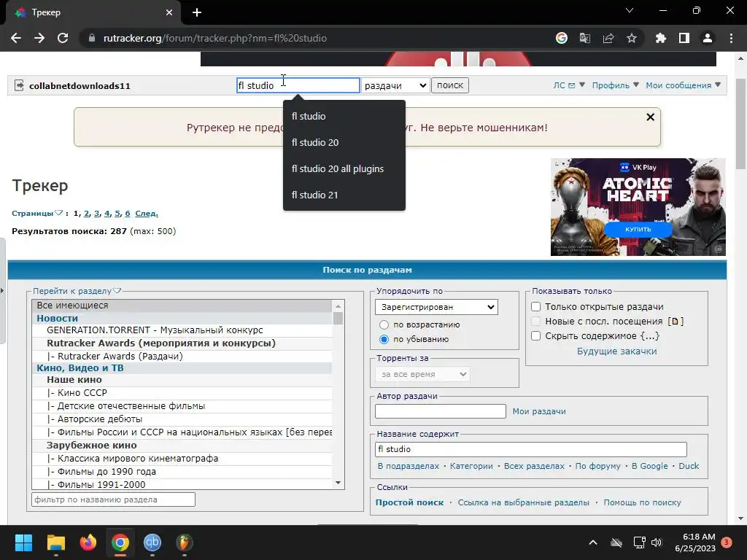Open the раздачи search type dropdown

click(x=395, y=85)
